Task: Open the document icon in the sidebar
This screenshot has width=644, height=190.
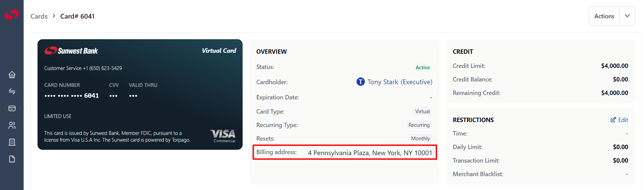Action: (12, 159)
